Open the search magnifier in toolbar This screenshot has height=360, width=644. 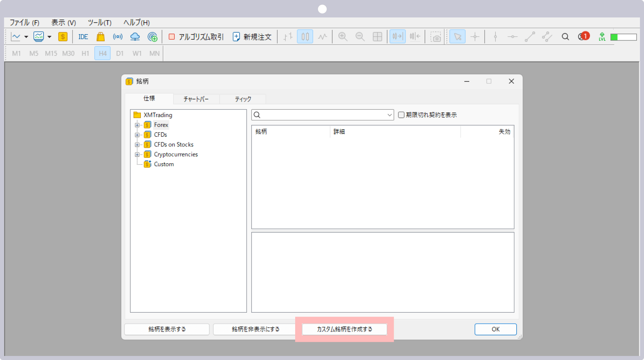565,37
